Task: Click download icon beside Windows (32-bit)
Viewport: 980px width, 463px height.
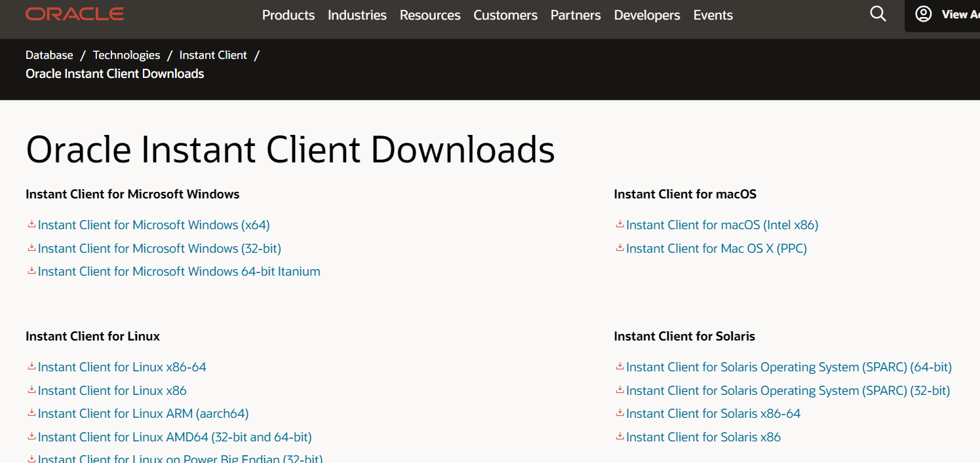Action: [x=31, y=248]
